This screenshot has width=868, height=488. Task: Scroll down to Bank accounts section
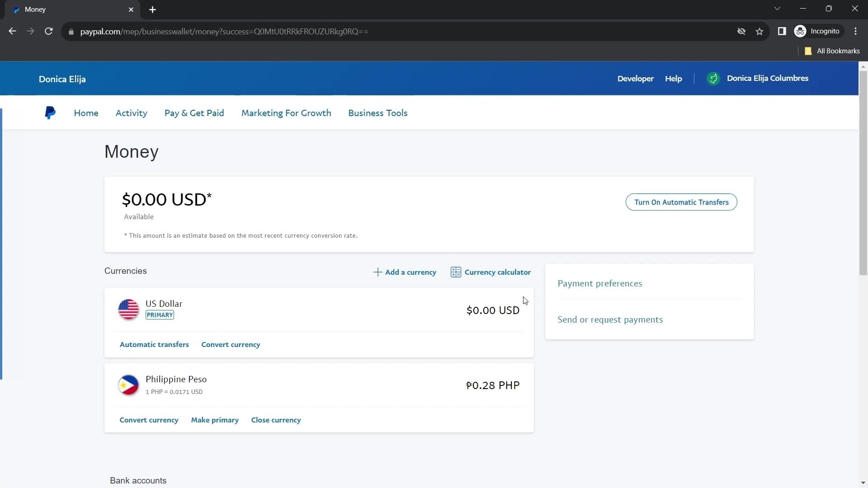pos(138,480)
